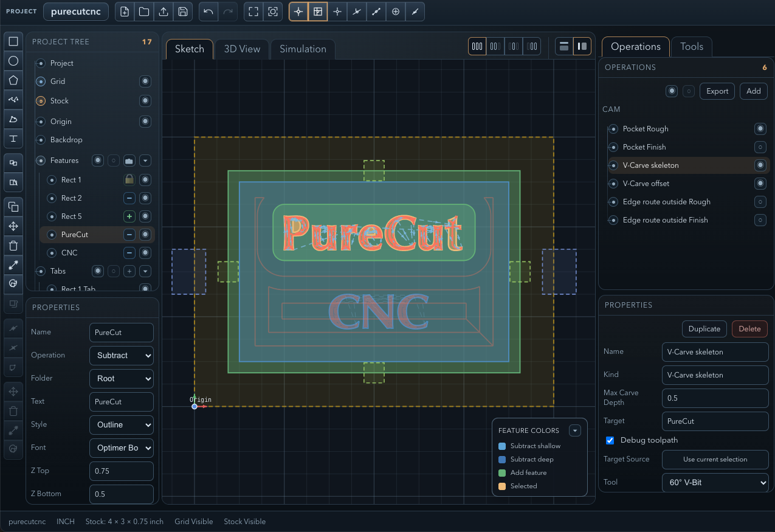Click the Undo icon in the top toolbar
Viewport: 775px width, 532px height.
pos(208,11)
